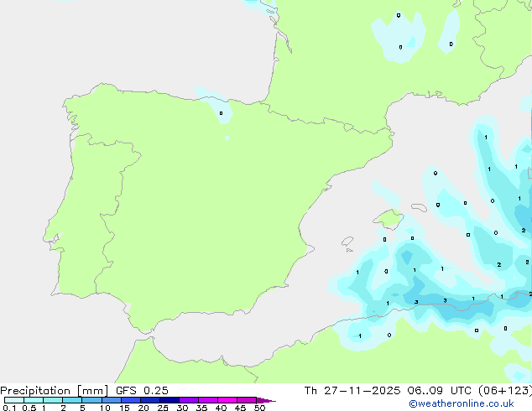532x411 pixels.
Task: Click the legend label '25'
Action: pyautogui.click(x=163, y=408)
